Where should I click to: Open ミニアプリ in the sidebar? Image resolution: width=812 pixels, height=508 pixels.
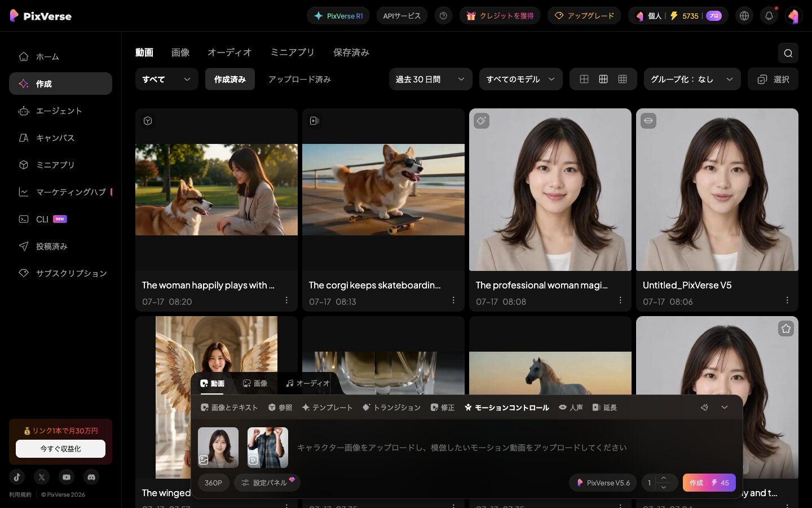(x=60, y=165)
